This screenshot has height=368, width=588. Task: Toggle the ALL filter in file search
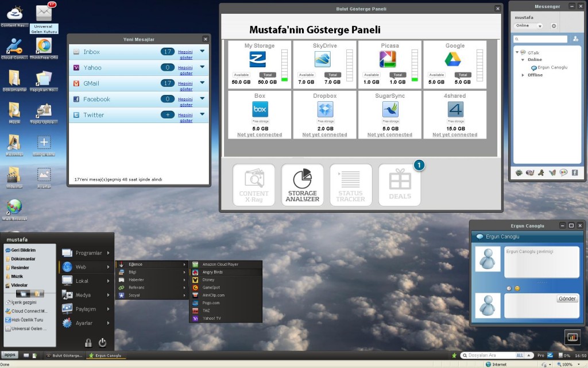520,355
